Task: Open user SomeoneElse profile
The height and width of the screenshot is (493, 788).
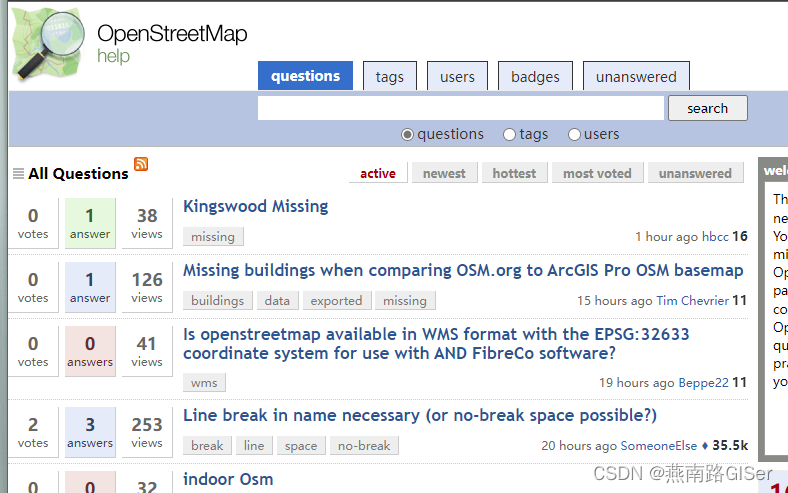Action: pyautogui.click(x=659, y=446)
